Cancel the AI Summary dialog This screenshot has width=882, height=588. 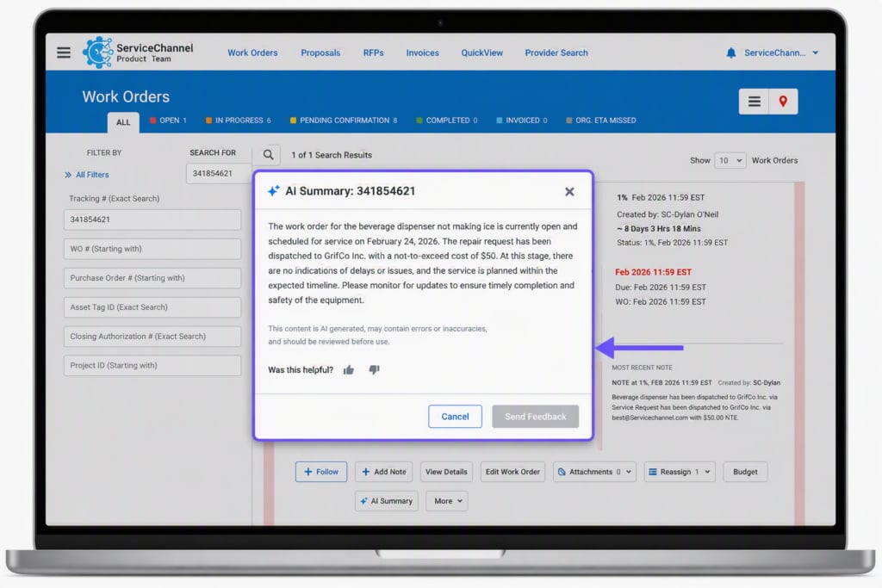click(455, 417)
